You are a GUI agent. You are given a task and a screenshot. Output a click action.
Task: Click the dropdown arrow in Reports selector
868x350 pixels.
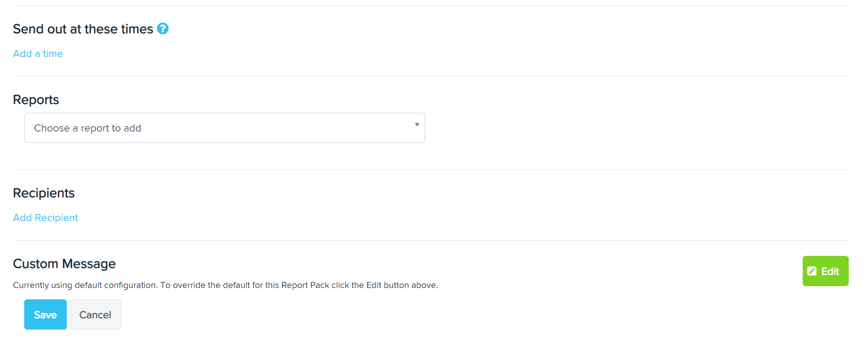click(x=417, y=124)
